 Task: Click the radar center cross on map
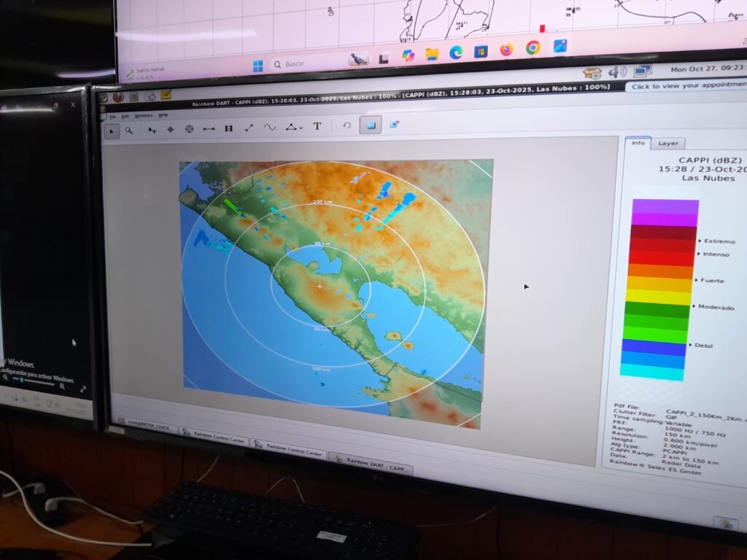[x=320, y=287]
